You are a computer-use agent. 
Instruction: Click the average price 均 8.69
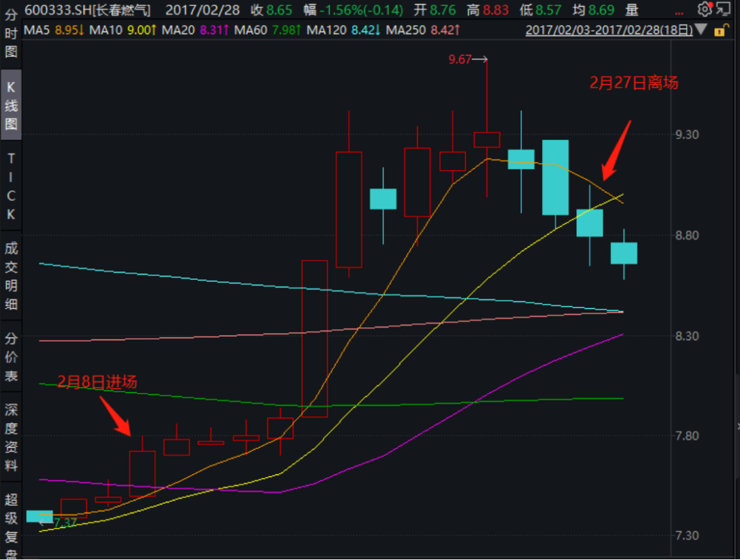593,10
